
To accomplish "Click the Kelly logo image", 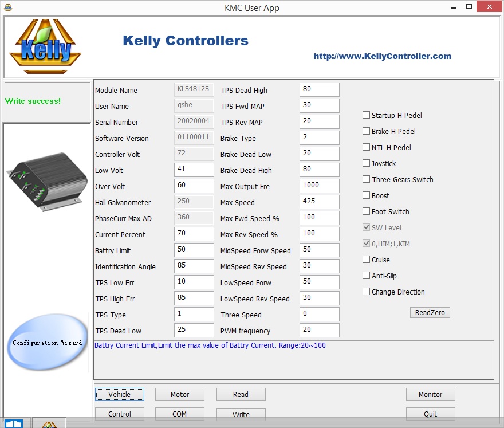I will tap(45, 46).
